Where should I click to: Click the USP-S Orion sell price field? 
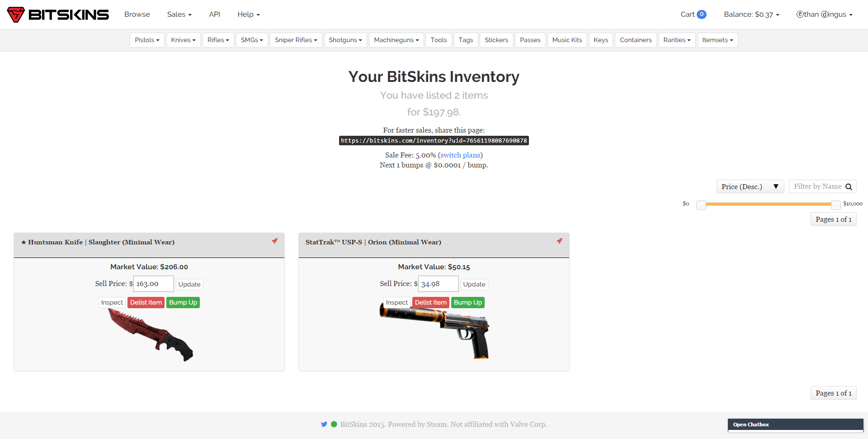click(439, 284)
